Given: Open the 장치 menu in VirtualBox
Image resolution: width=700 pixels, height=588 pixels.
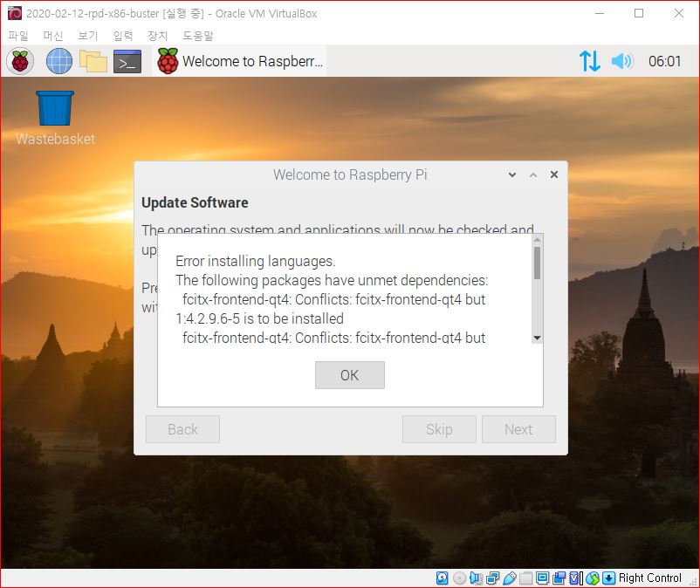Looking at the screenshot, I should point(157,36).
